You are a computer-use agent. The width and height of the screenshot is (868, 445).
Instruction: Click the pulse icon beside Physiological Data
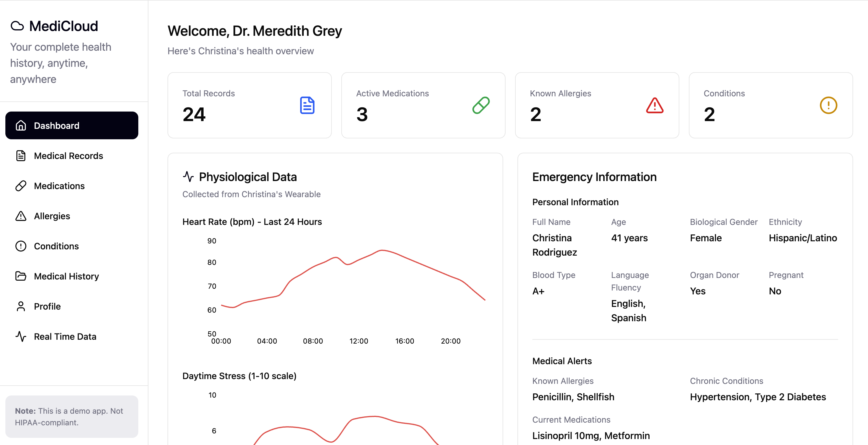click(x=188, y=177)
